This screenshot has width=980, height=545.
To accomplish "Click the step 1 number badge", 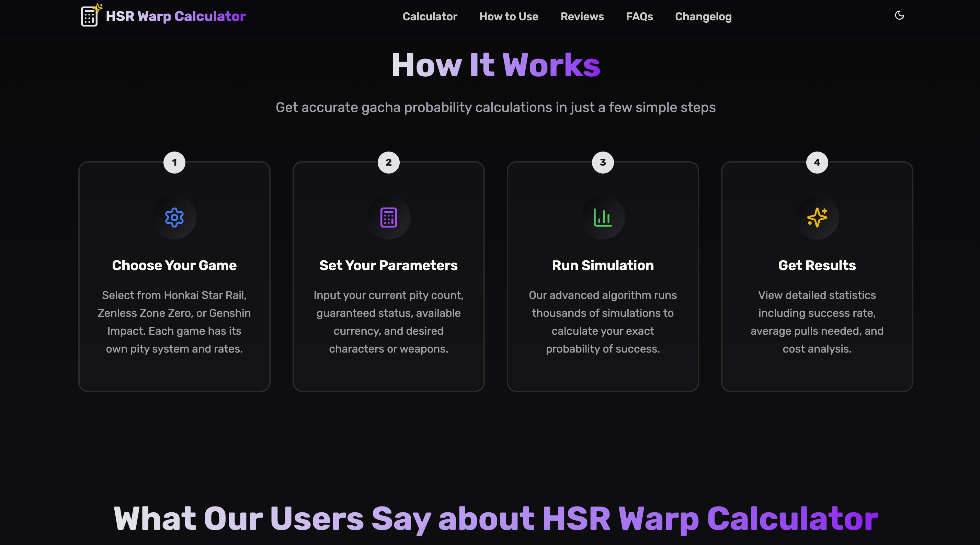I will point(174,162).
